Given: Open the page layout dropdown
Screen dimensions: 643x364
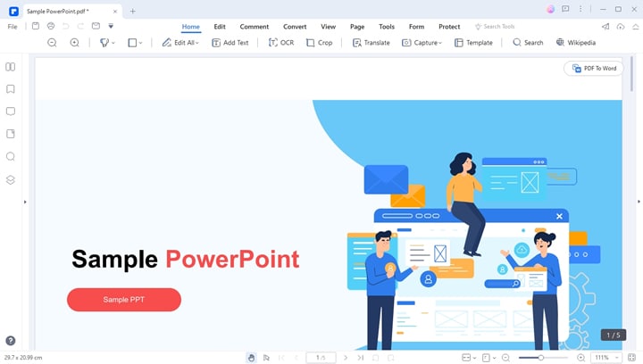Looking at the screenshot, I should pyautogui.click(x=489, y=358).
